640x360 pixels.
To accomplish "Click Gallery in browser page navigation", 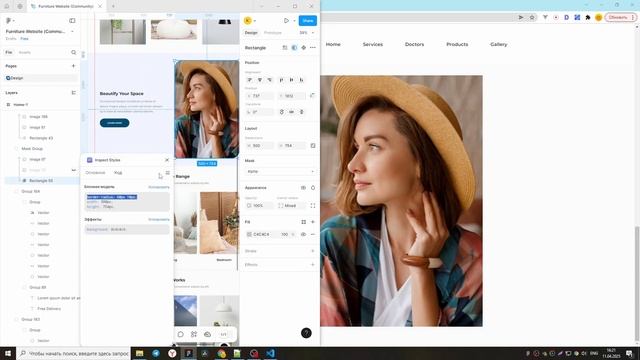I will click(499, 44).
